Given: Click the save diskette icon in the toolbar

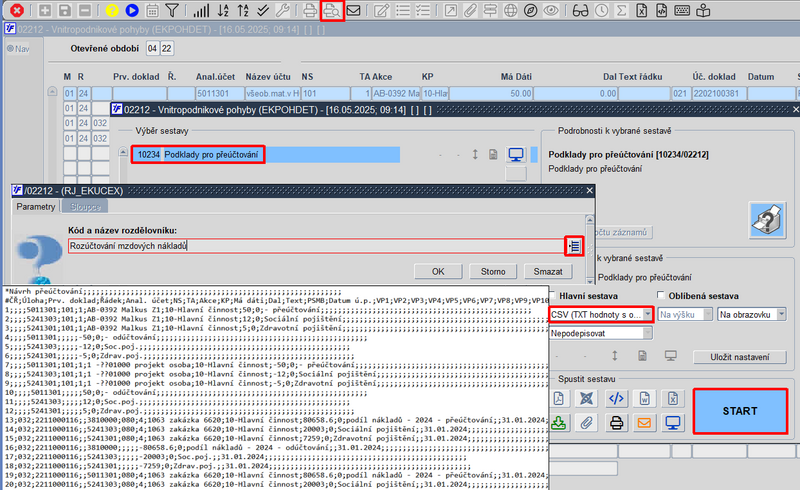Looking at the screenshot, I should [65, 10].
